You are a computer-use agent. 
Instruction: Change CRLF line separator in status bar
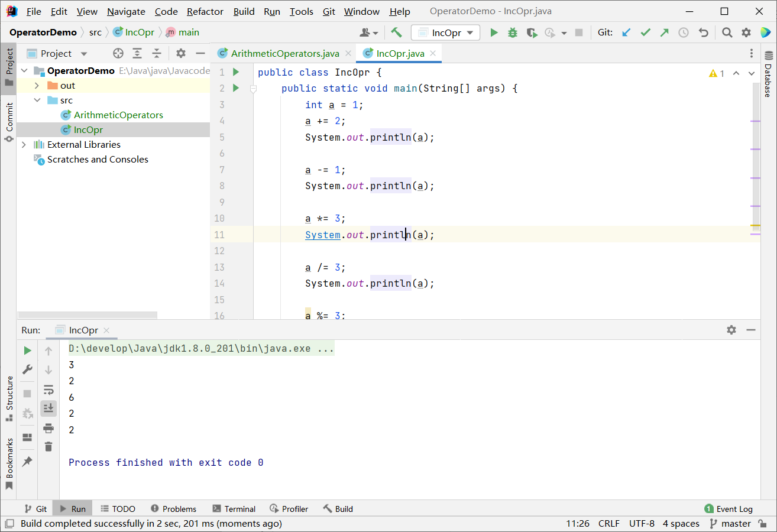609,524
